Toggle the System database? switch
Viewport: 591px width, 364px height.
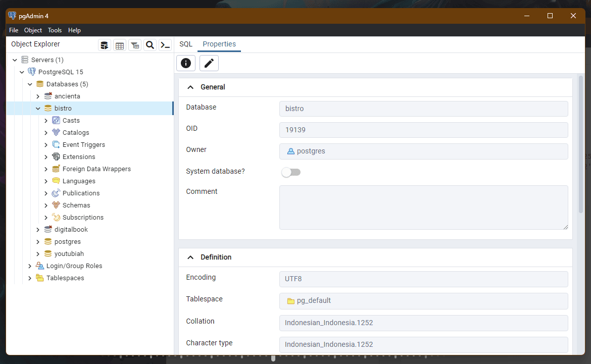tap(291, 172)
